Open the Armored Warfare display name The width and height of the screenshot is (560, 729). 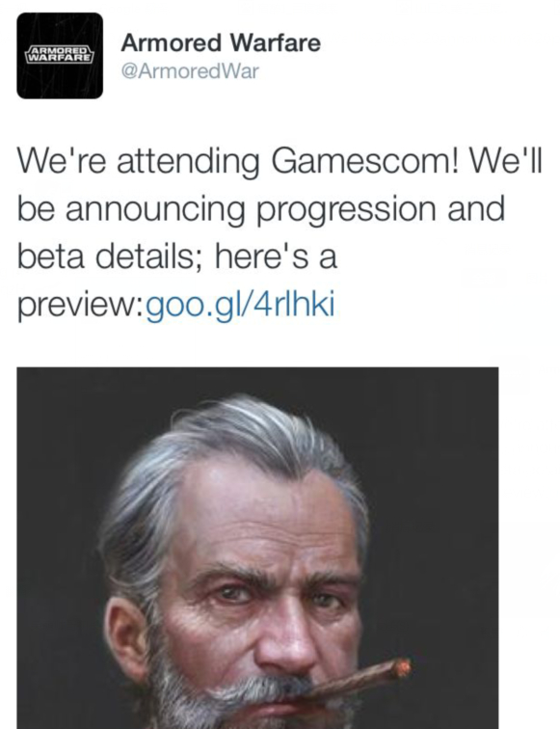point(221,42)
